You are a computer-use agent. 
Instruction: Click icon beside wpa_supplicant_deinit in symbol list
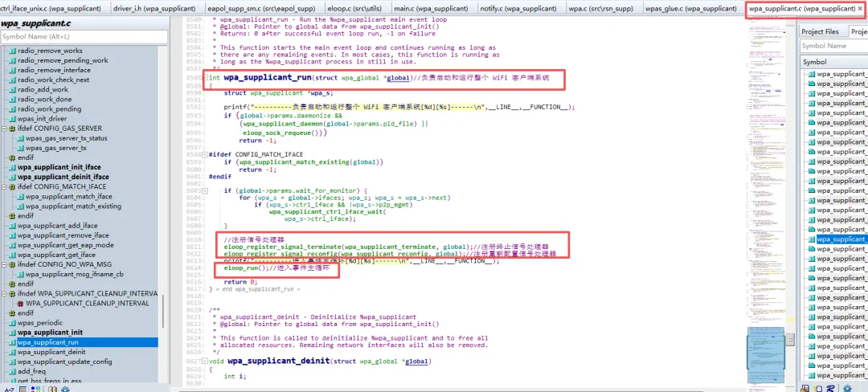pyautogui.click(x=12, y=352)
